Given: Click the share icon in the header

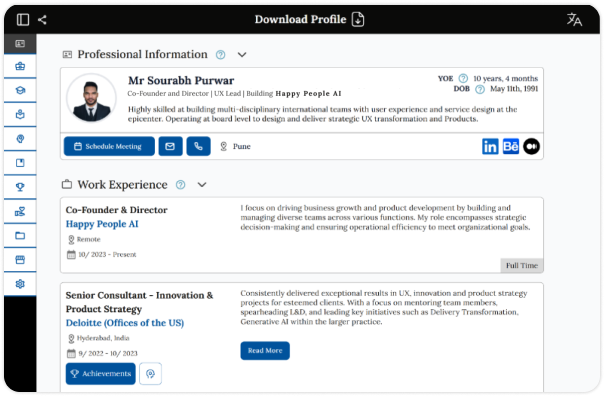Looking at the screenshot, I should [x=42, y=20].
